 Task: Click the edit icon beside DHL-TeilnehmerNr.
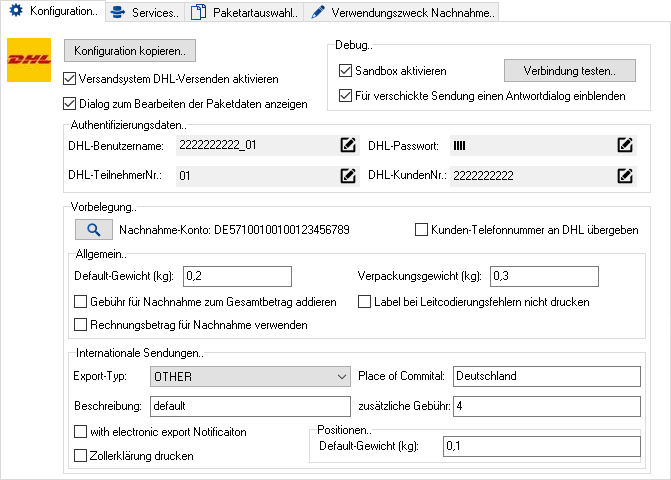coord(348,175)
